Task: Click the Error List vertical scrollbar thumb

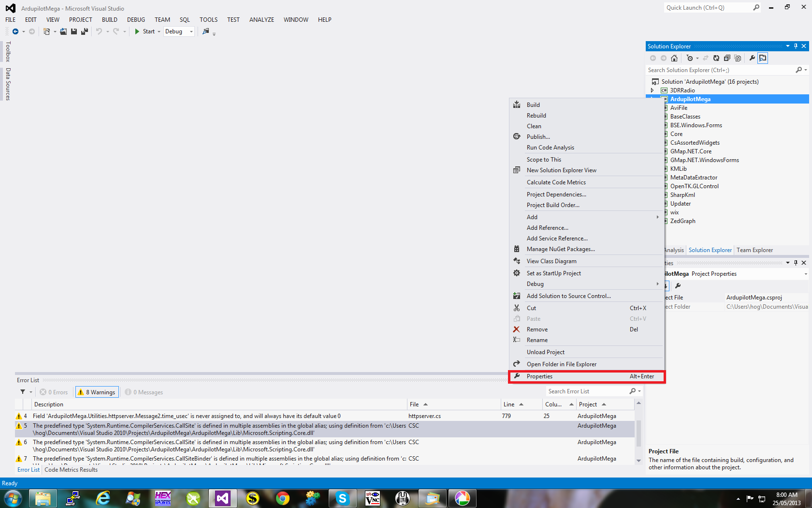Action: 638,433
